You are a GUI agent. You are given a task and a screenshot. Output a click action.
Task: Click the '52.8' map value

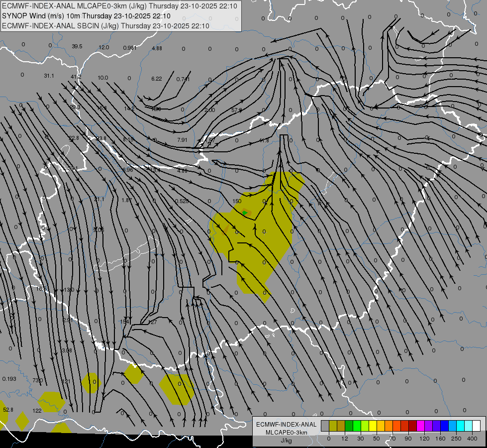[x=8, y=410]
